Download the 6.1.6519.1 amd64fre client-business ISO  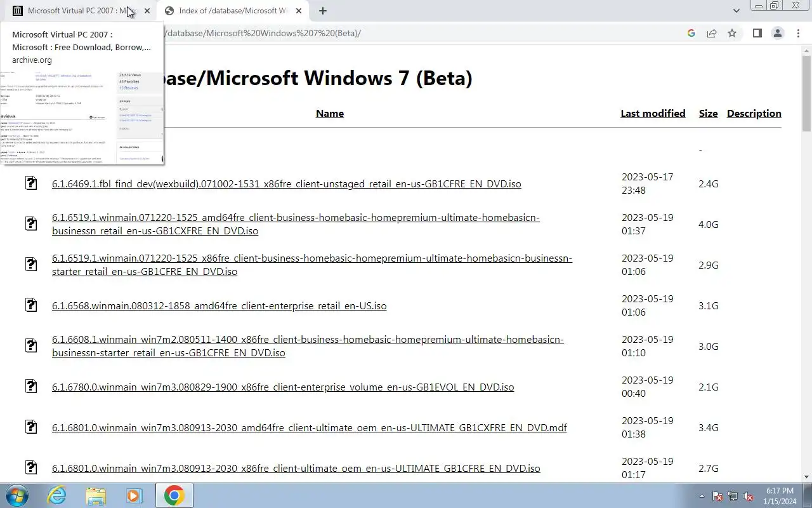pos(296,224)
